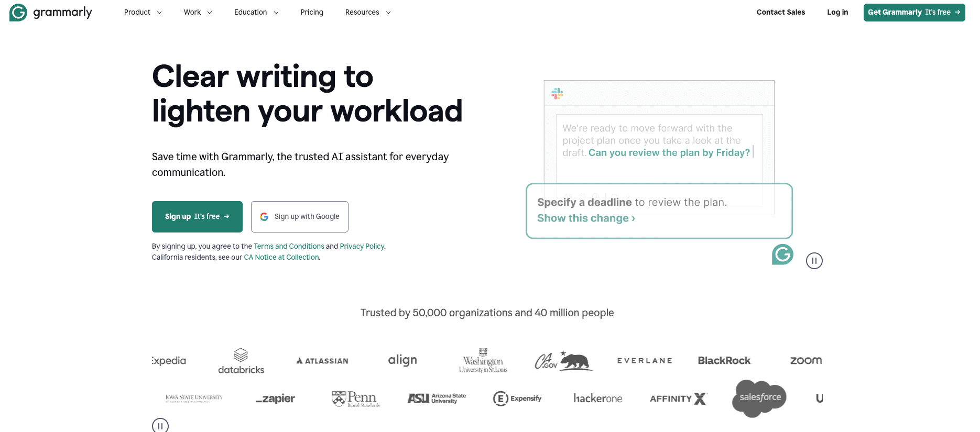Viewport: 980px width, 432px height.
Task: Click the Salesforce cloud logo
Action: pos(759,398)
